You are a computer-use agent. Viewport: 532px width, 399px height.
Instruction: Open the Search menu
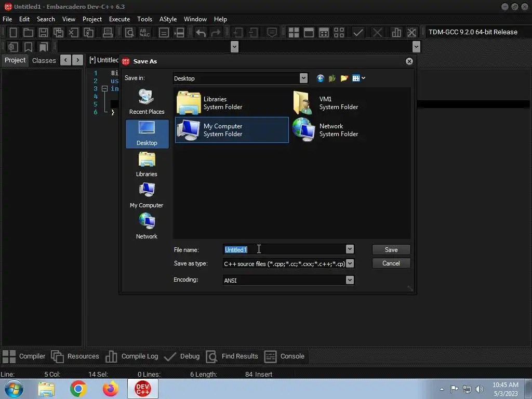(46, 19)
